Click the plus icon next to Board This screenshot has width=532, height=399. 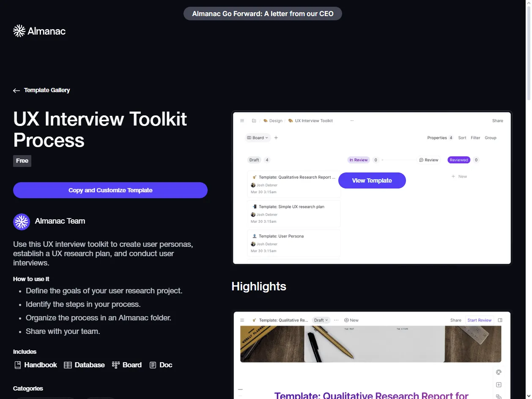click(x=276, y=138)
